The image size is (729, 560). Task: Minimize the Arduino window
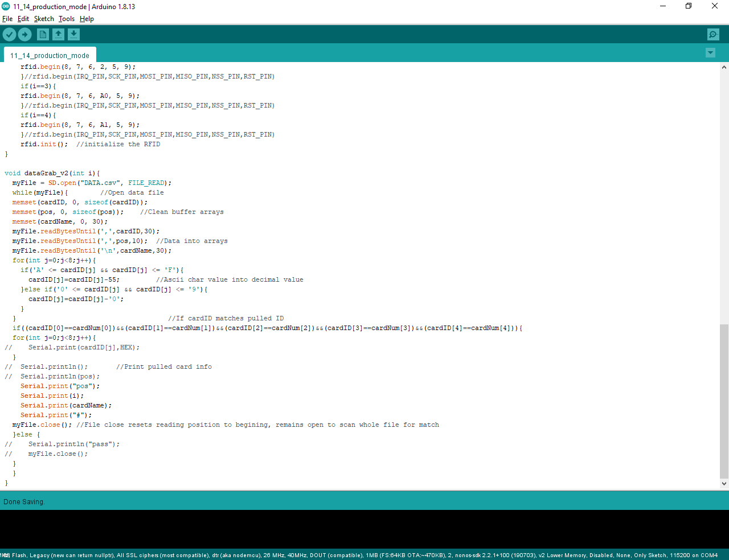tap(663, 6)
